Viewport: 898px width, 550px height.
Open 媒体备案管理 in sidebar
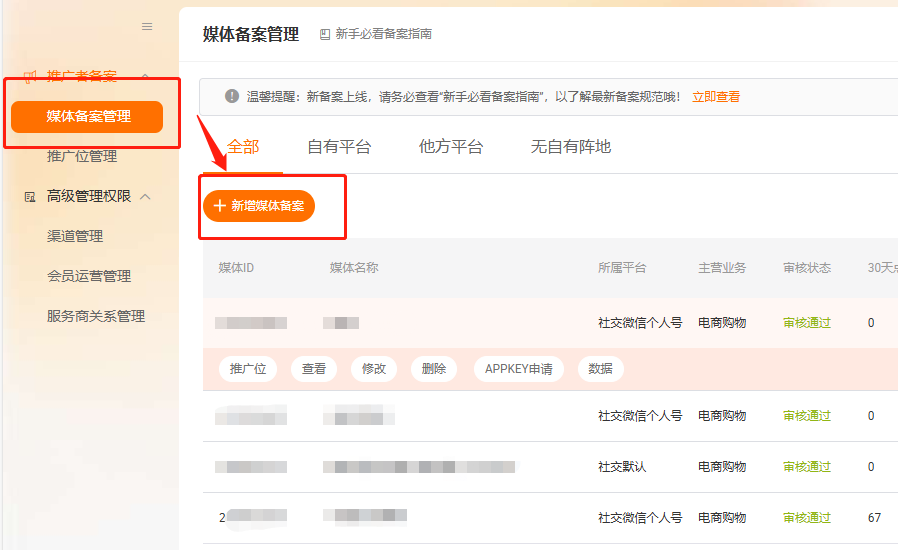(x=88, y=116)
